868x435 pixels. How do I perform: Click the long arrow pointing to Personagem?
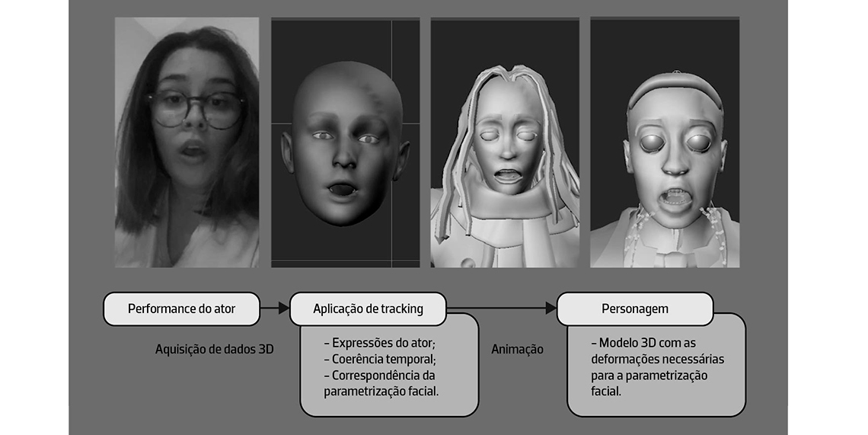tap(503, 309)
